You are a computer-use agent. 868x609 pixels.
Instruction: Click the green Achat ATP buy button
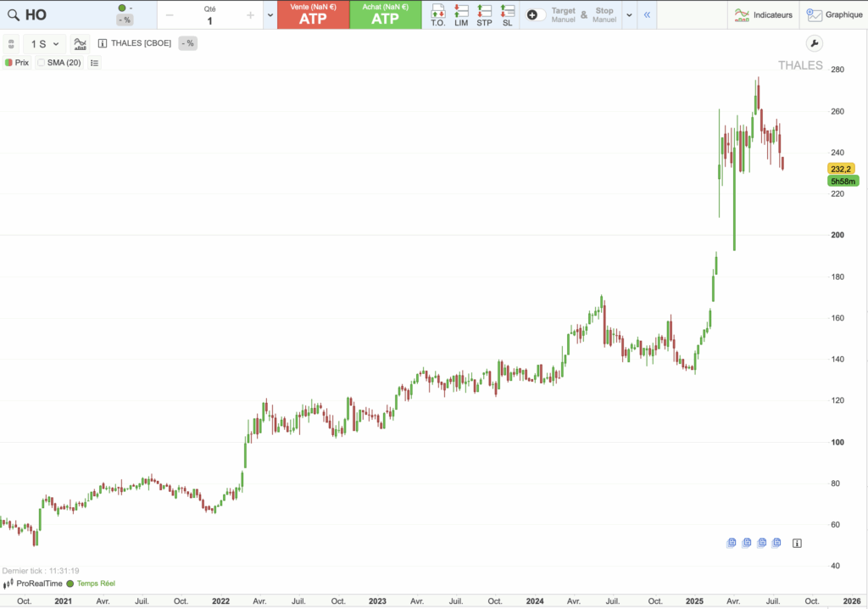386,15
